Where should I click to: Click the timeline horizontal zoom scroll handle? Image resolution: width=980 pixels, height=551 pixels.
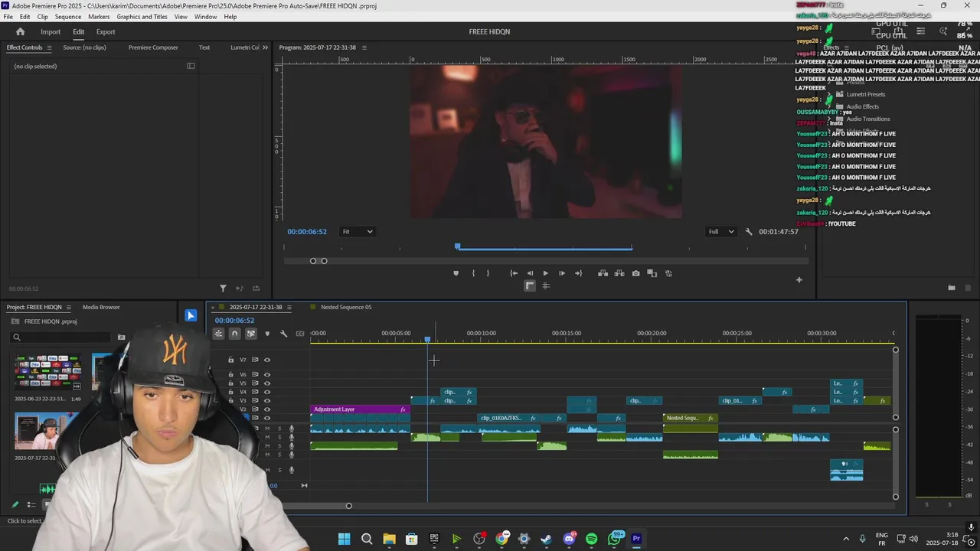348,506
